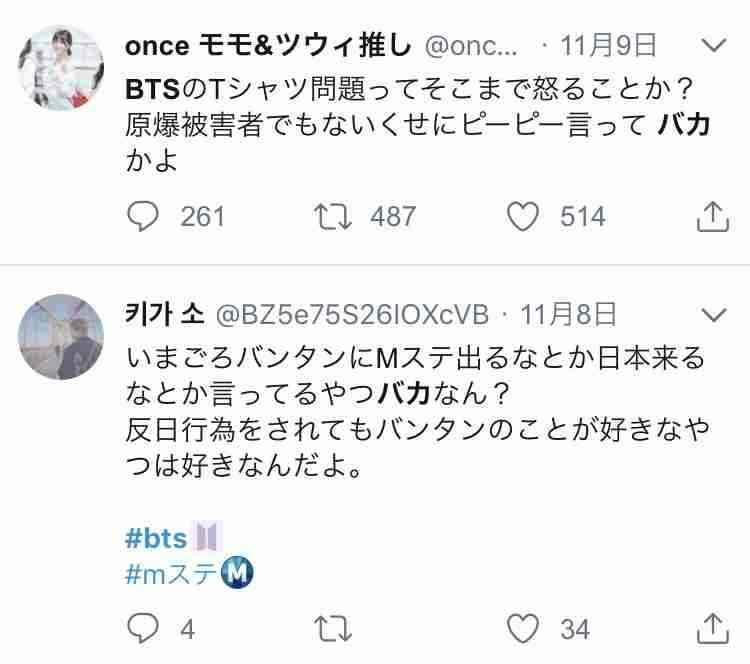Like the tweet with 34 likes

(x=523, y=629)
